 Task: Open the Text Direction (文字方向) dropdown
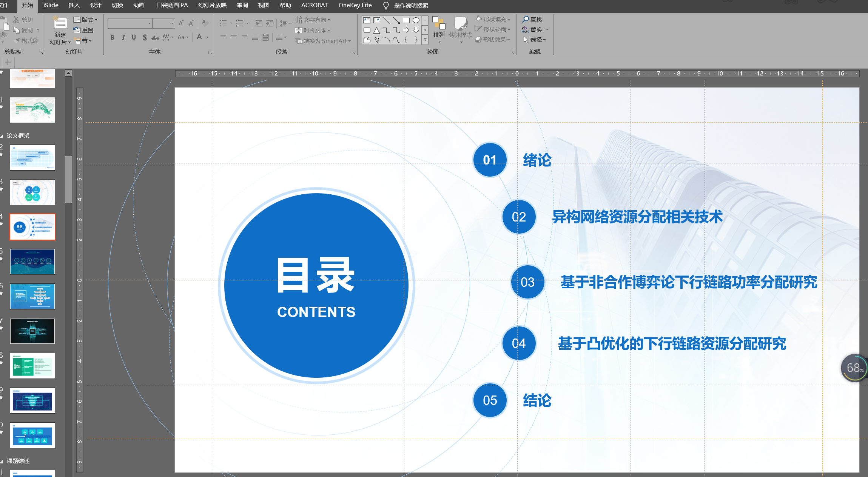(313, 20)
